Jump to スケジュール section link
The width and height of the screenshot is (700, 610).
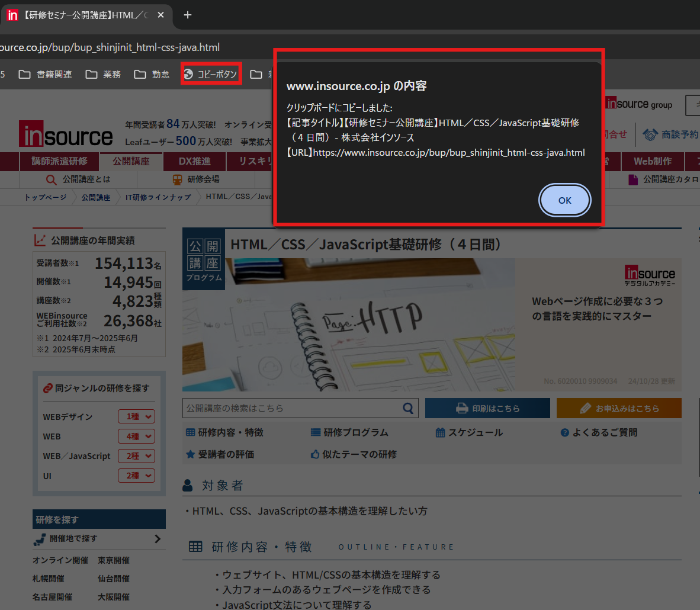[469, 432]
